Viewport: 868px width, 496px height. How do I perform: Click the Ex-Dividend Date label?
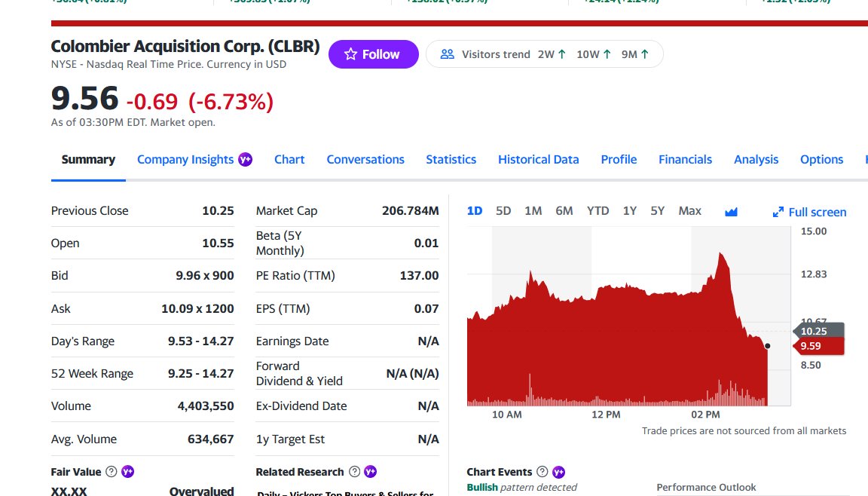[x=301, y=406]
